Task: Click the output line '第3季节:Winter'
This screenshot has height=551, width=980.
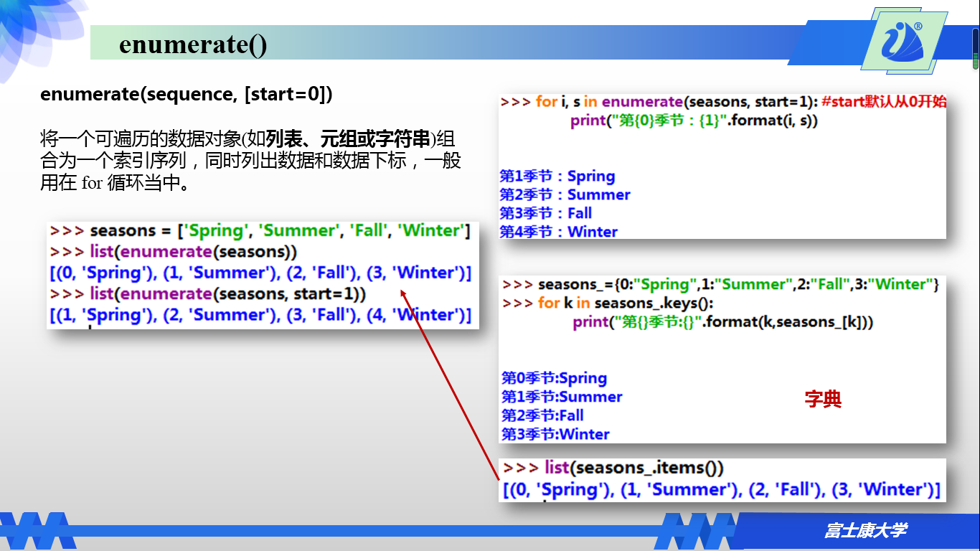Action: point(556,435)
